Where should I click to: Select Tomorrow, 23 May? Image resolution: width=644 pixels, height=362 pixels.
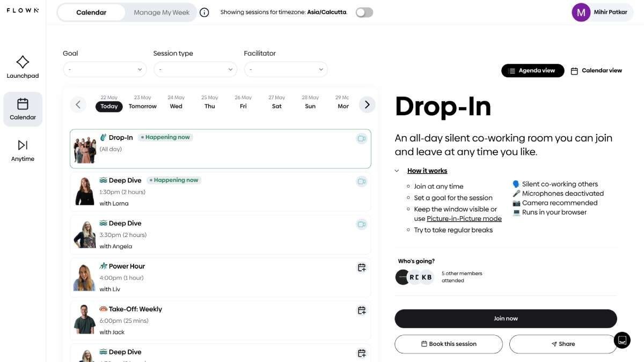click(x=143, y=102)
